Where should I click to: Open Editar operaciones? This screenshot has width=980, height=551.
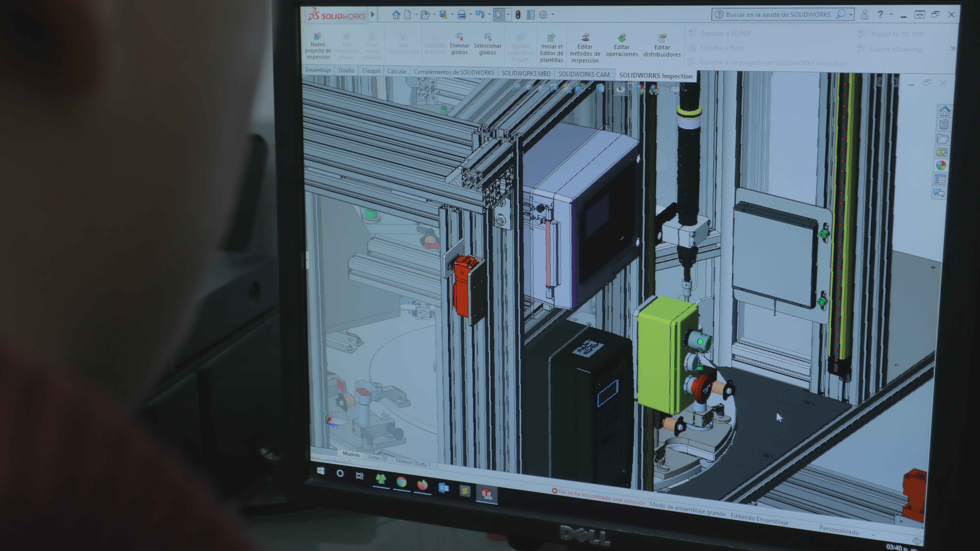coord(622,46)
